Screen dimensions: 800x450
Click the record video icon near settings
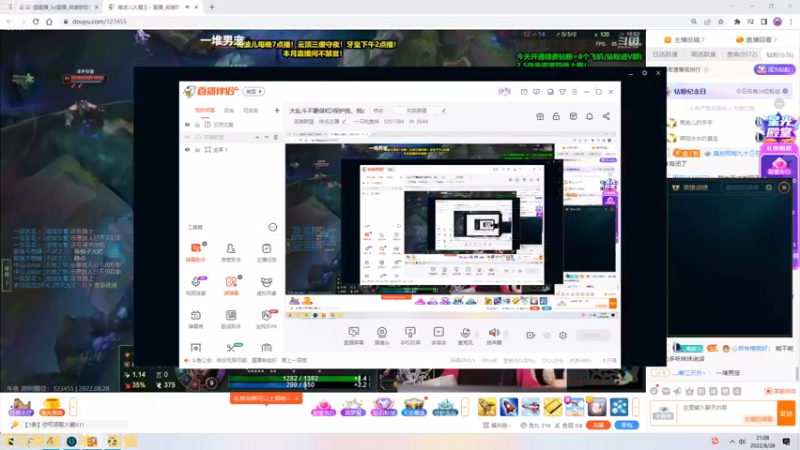click(530, 335)
